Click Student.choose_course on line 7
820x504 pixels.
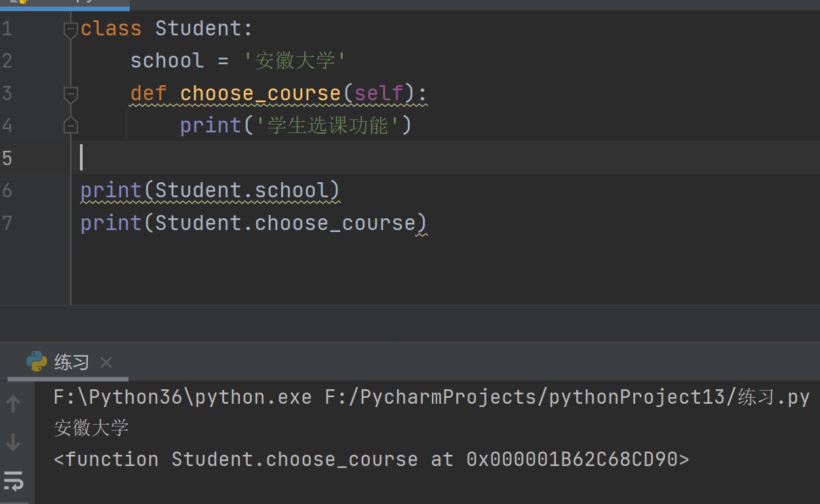(x=285, y=223)
